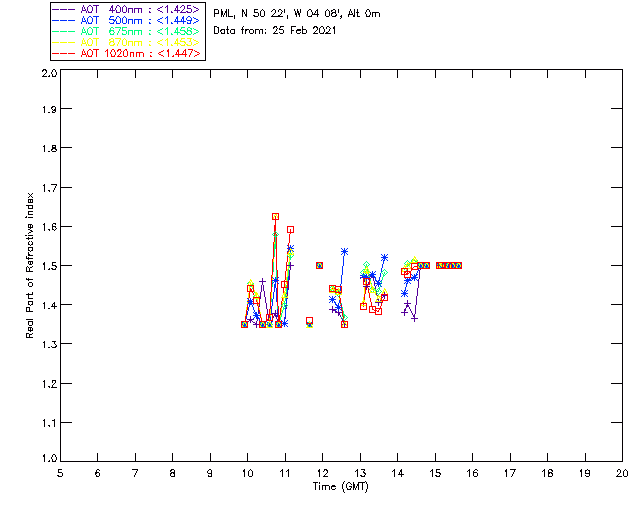
Task: Click the x-axis tick label 16
Action: [x=472, y=473]
